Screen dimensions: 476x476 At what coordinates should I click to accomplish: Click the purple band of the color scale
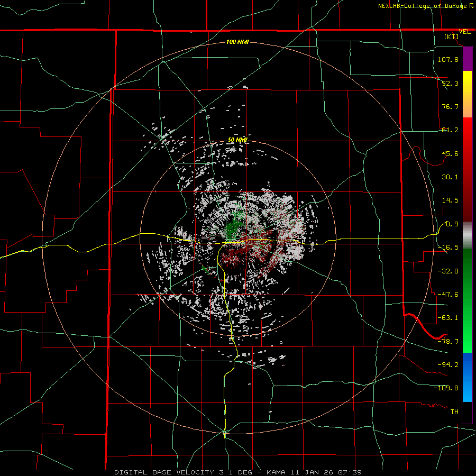pos(467,59)
